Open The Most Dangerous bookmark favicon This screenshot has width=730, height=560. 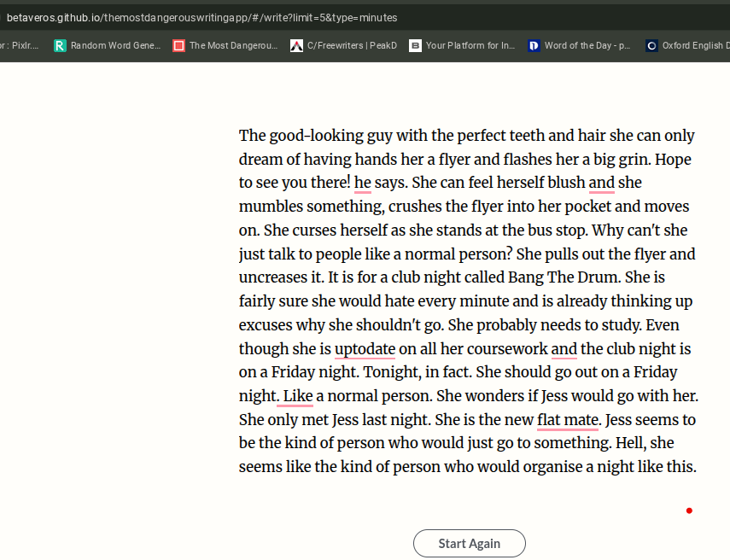coord(178,45)
